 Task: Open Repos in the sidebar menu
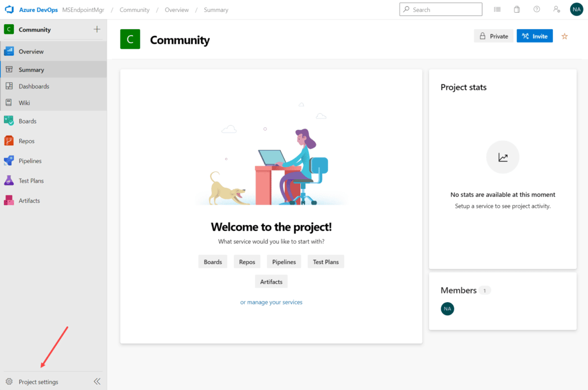coord(53,141)
